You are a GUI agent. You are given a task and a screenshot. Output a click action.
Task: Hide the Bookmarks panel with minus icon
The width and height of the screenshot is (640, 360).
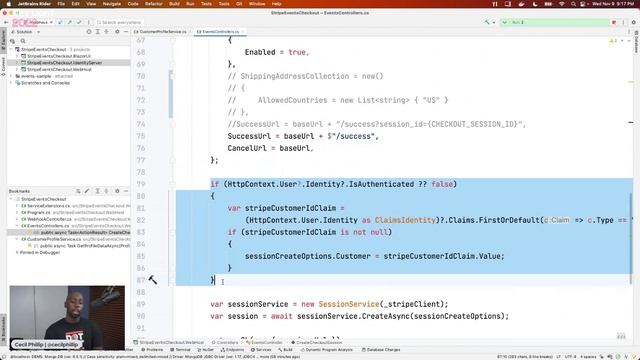coord(126,191)
